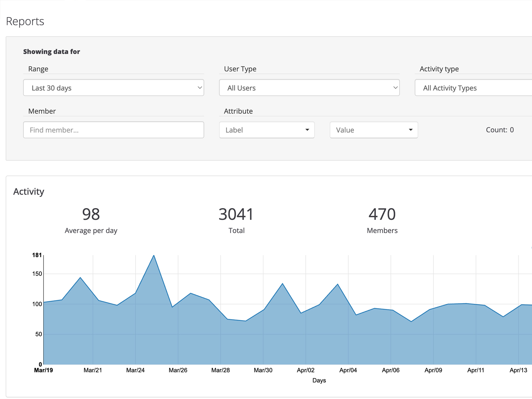The image size is (532, 399).
Task: Select the Activity section title
Action: click(x=28, y=192)
